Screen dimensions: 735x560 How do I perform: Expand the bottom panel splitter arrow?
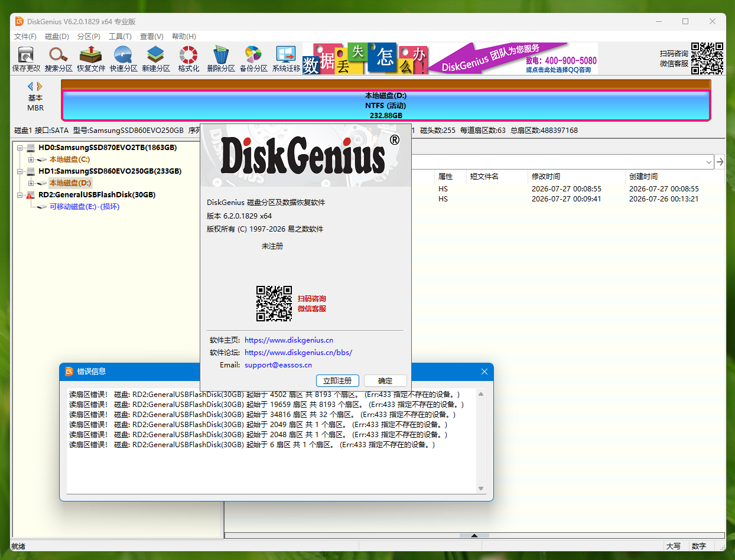(474, 536)
